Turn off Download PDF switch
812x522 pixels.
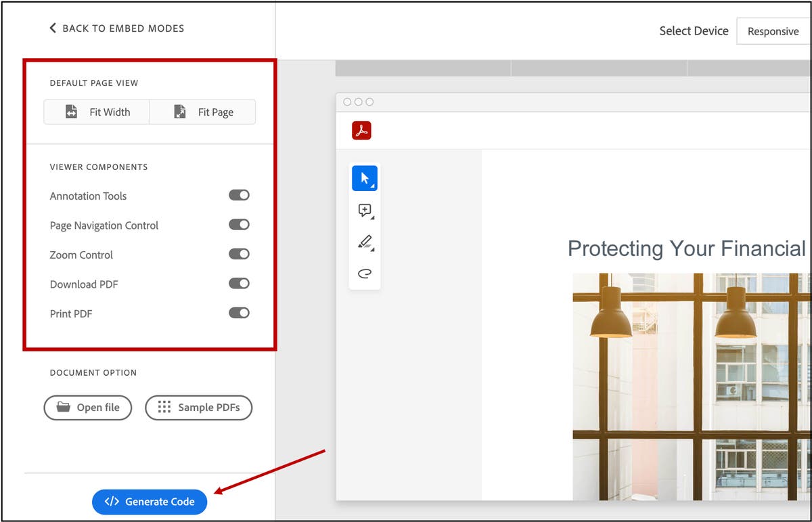[x=239, y=284]
